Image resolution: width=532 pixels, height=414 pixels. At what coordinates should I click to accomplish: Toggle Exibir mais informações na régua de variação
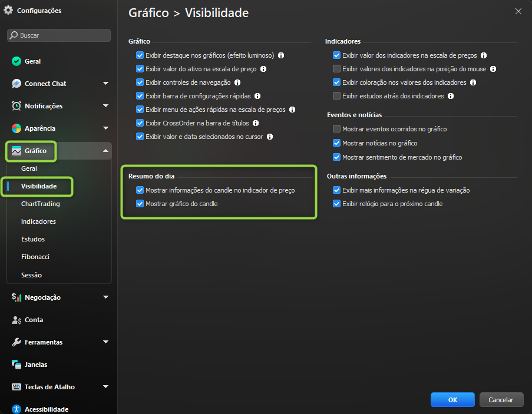[336, 190]
